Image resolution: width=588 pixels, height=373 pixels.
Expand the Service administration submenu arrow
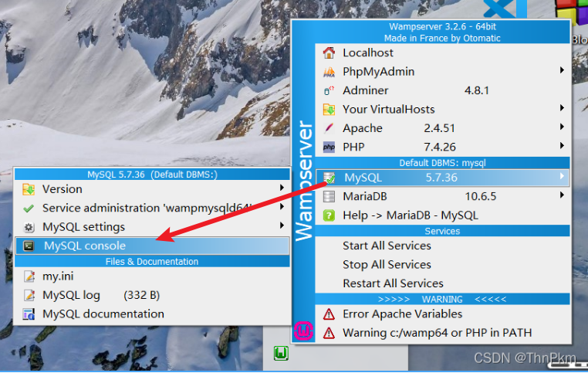pos(282,206)
